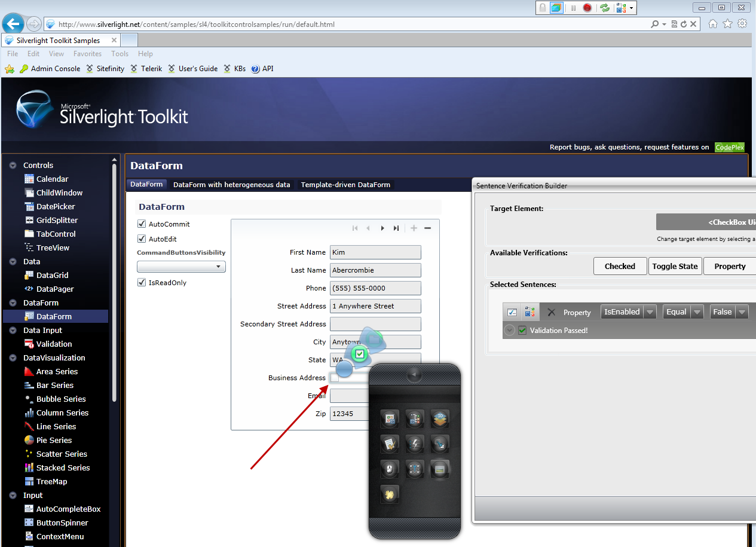Screen dimensions: 756x547
Task: Click the drag-and-drop icon in popup menu
Action: [x=440, y=444]
